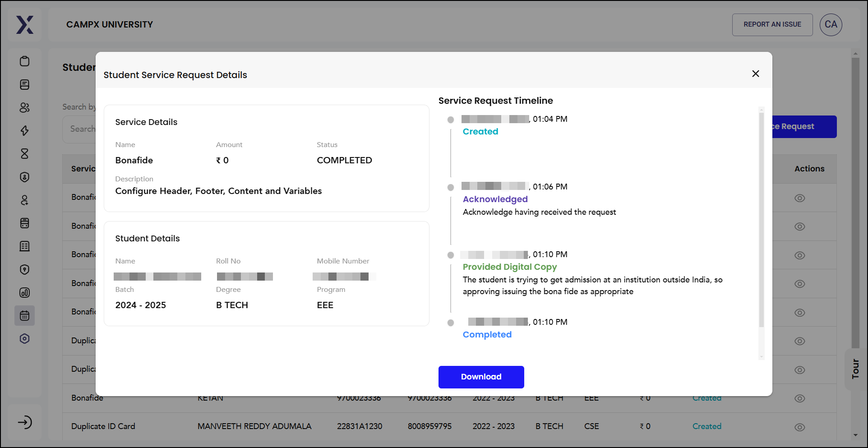Click the Report An Issue button
The height and width of the screenshot is (448, 868).
[x=772, y=25]
